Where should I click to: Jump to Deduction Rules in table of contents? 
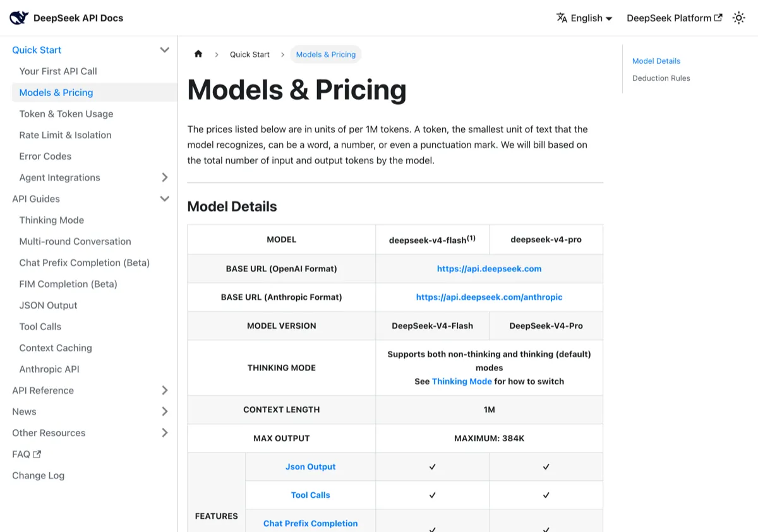(x=661, y=78)
